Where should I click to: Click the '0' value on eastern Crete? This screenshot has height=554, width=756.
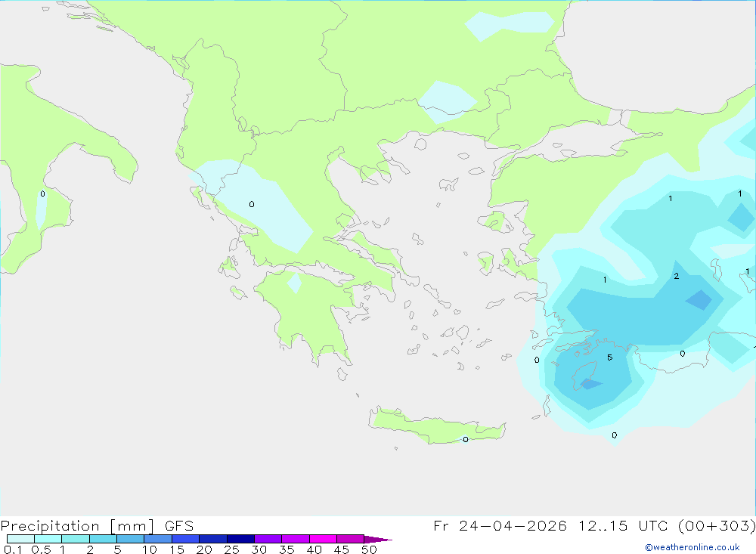[x=465, y=439]
